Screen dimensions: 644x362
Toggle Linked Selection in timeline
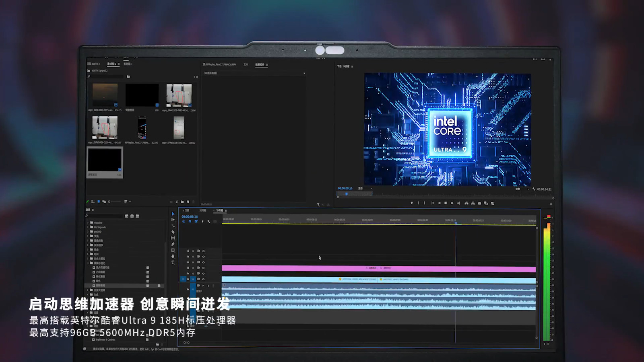[x=196, y=221]
